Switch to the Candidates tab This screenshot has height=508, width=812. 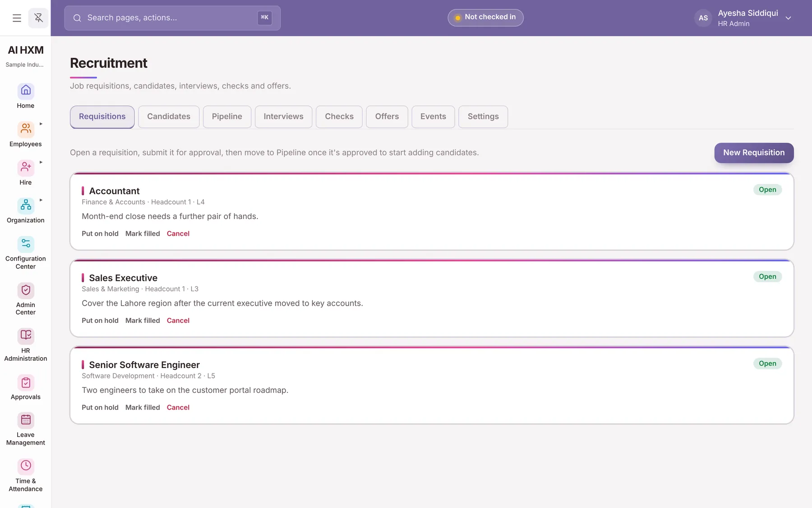(x=169, y=117)
